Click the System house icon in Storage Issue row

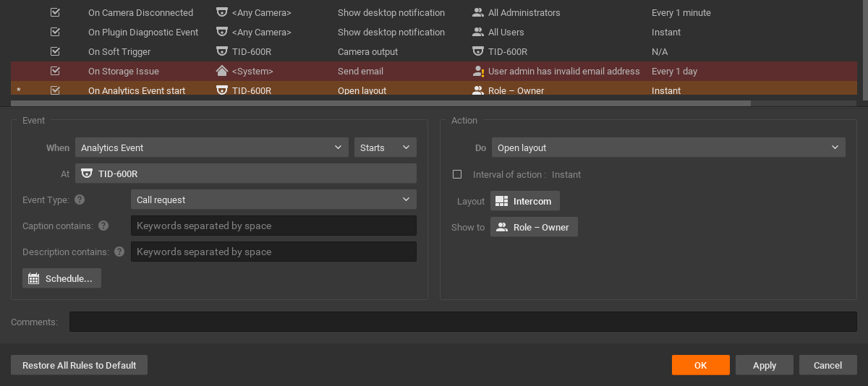222,71
